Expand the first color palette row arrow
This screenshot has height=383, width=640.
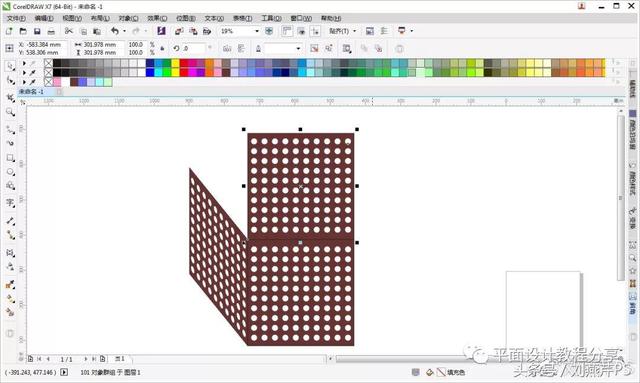click(x=24, y=63)
